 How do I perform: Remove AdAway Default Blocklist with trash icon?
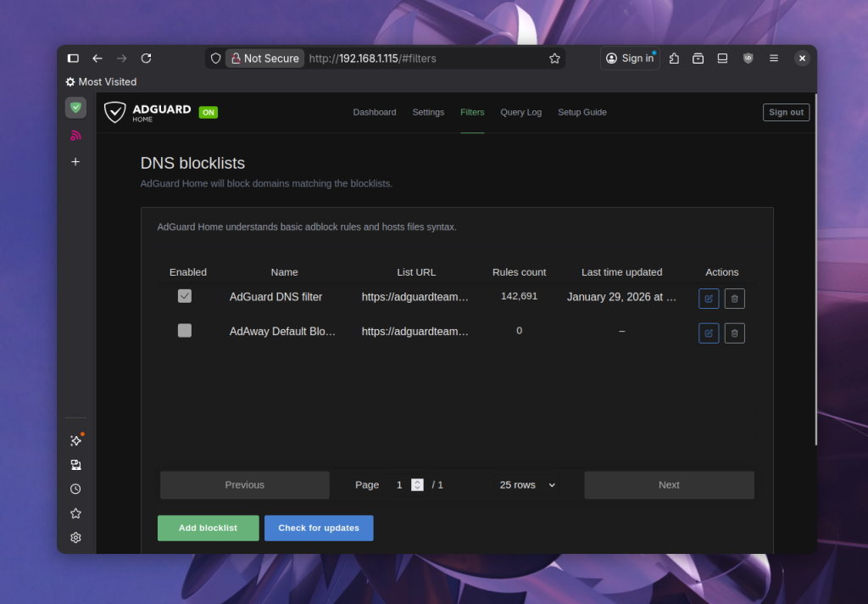(x=734, y=333)
